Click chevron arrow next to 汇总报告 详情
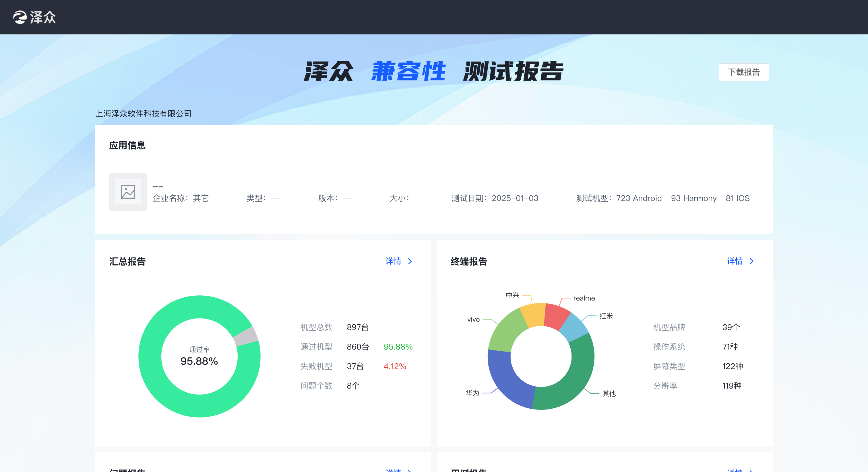Viewport: 868px width, 472px height. point(410,261)
